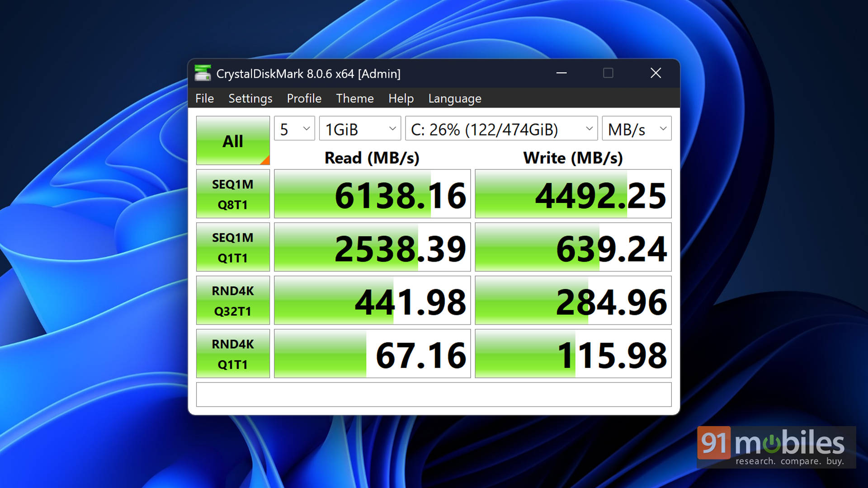Click the maximize window icon
Image resolution: width=868 pixels, height=488 pixels.
(608, 73)
